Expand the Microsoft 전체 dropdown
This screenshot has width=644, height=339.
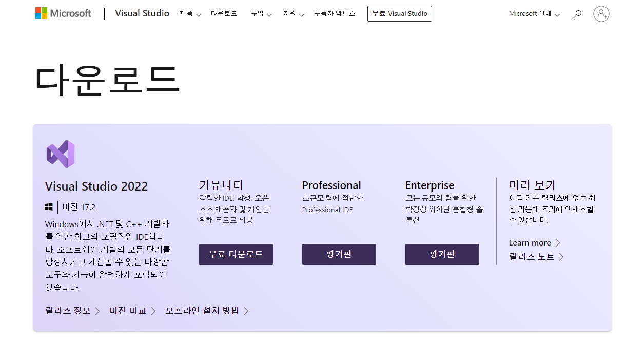[534, 14]
